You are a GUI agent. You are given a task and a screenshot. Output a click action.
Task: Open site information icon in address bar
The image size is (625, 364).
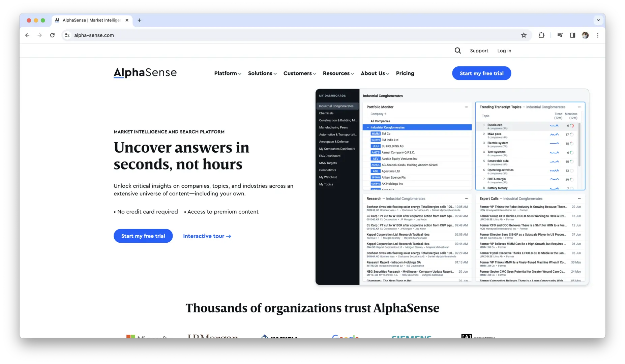(x=67, y=35)
